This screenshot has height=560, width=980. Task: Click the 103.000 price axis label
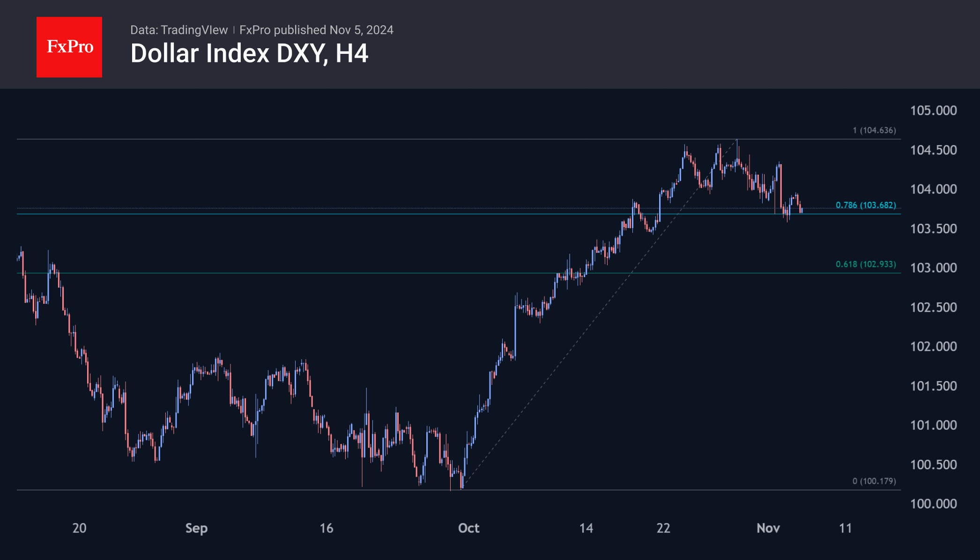[933, 268]
